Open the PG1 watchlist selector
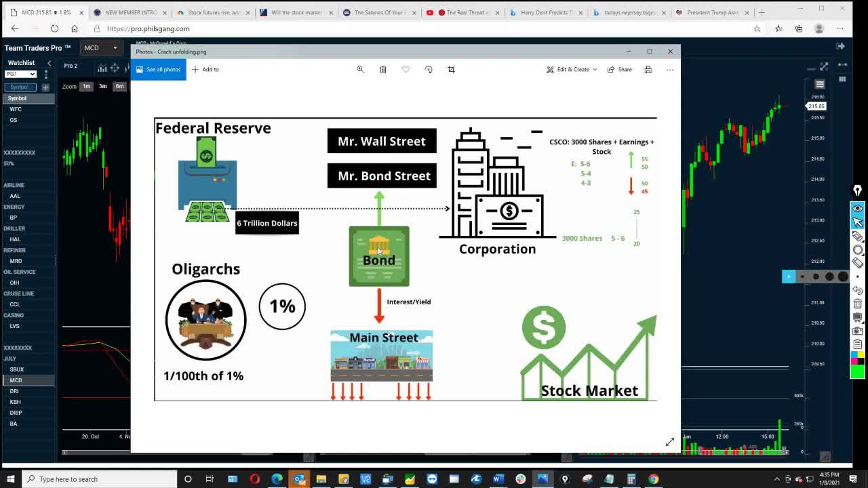The image size is (868, 488). click(x=20, y=74)
